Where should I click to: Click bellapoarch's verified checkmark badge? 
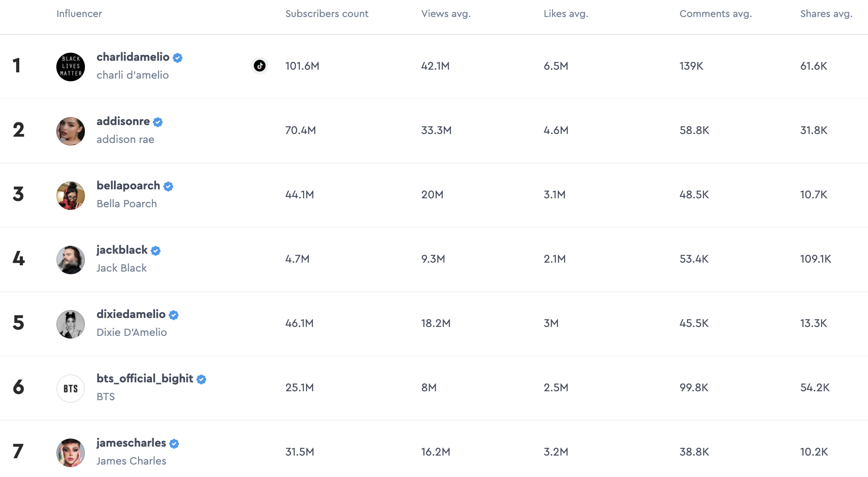pyautogui.click(x=168, y=186)
